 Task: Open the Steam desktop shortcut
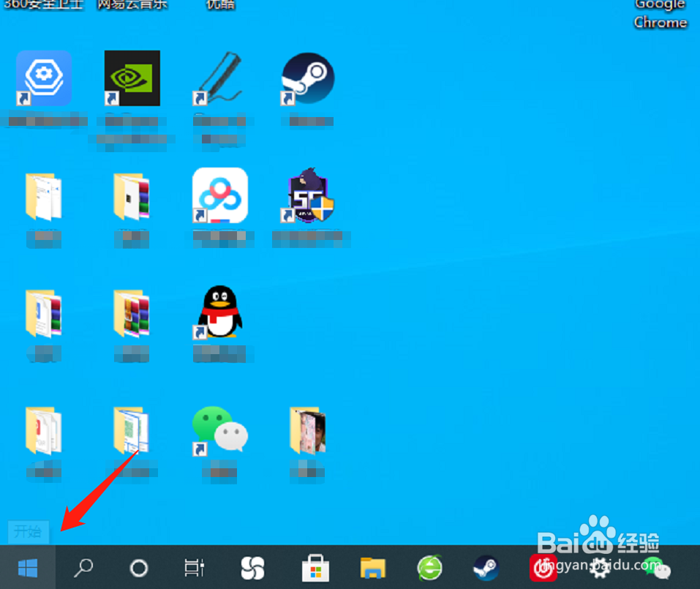tap(307, 78)
